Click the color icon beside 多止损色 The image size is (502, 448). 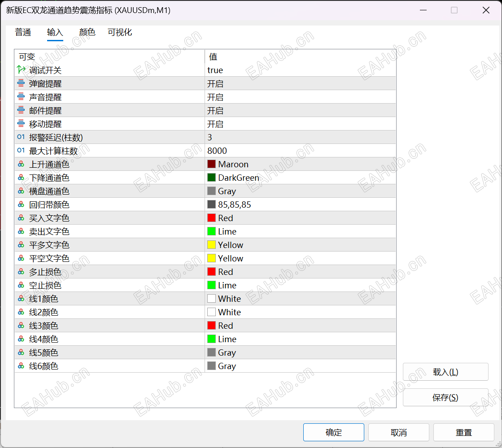[x=21, y=271]
